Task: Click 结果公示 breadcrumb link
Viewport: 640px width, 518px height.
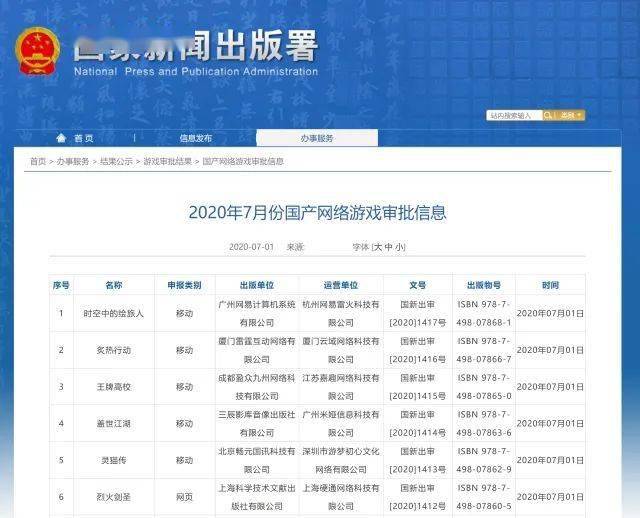Action: coord(116,161)
